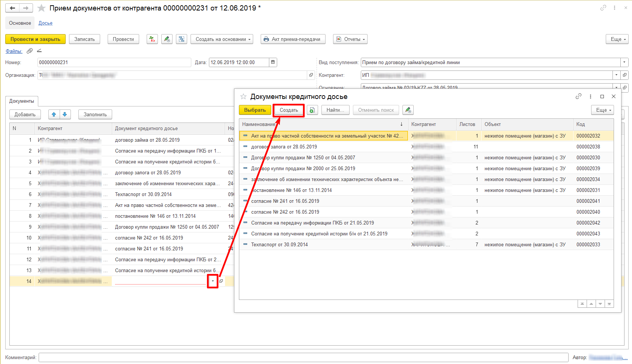Open the Файлы link
The height and width of the screenshot is (364, 632).
click(14, 51)
